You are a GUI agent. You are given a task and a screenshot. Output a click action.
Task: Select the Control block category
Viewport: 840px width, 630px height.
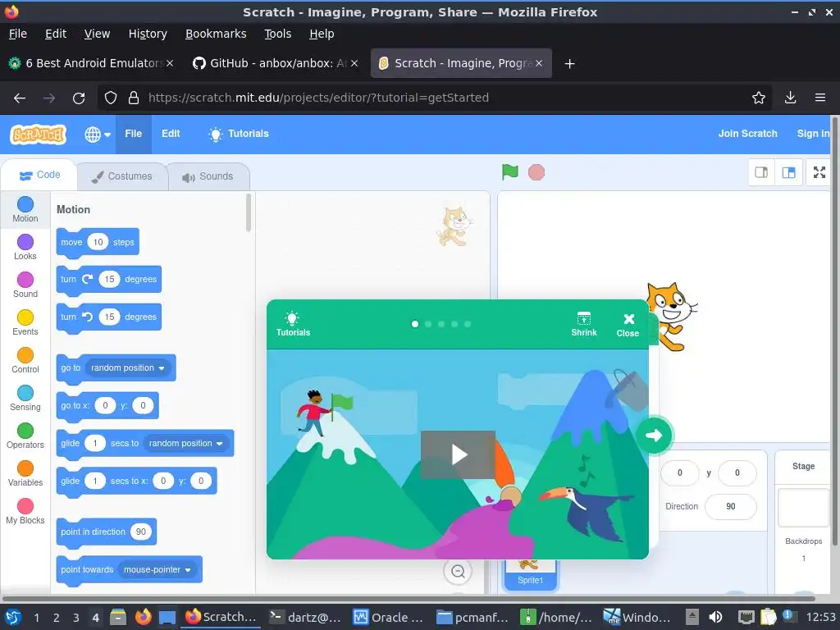click(25, 361)
